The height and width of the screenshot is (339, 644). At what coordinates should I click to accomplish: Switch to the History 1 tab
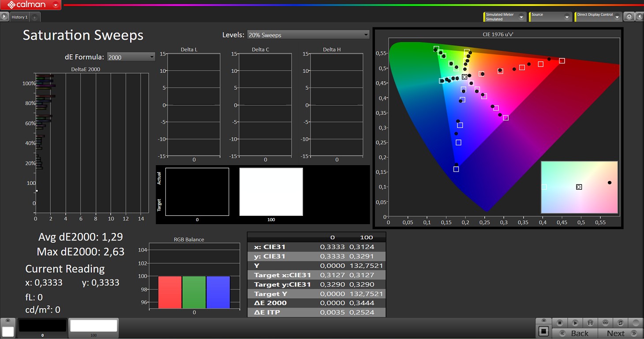point(19,17)
